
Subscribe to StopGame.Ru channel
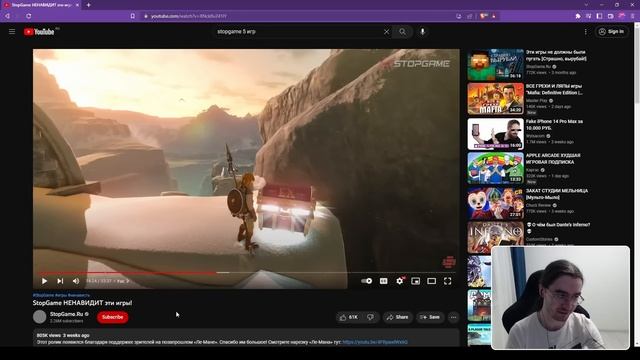click(x=112, y=317)
